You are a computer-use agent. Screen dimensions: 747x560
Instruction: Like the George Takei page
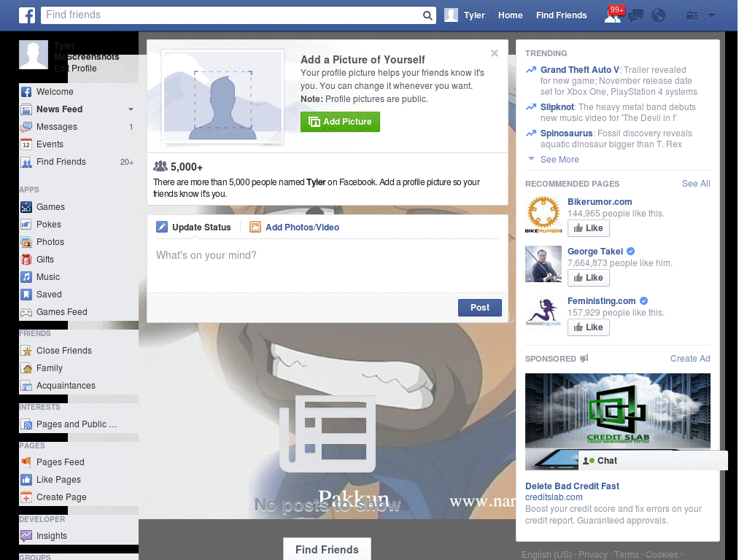[589, 278]
